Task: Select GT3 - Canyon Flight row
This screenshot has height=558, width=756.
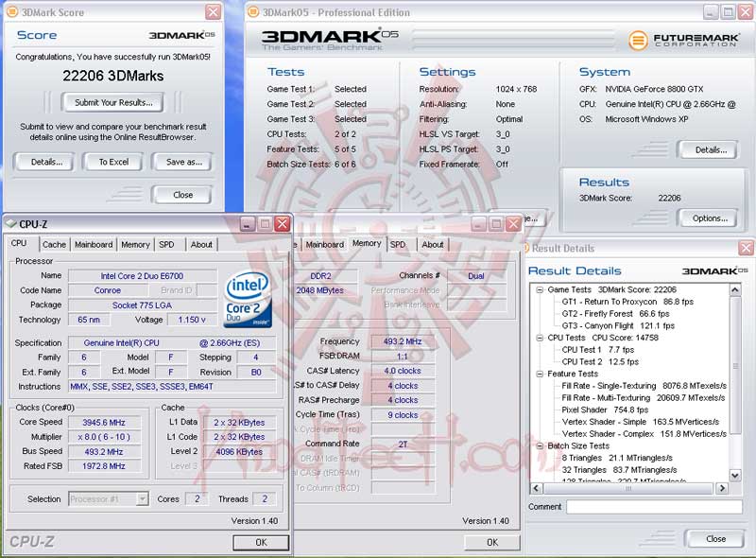Action: (x=618, y=326)
